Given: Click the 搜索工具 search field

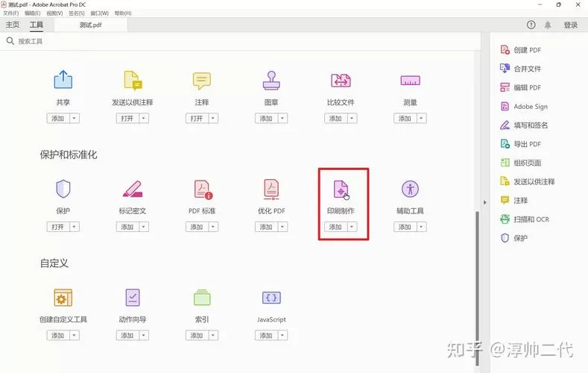Looking at the screenshot, I should [x=240, y=41].
